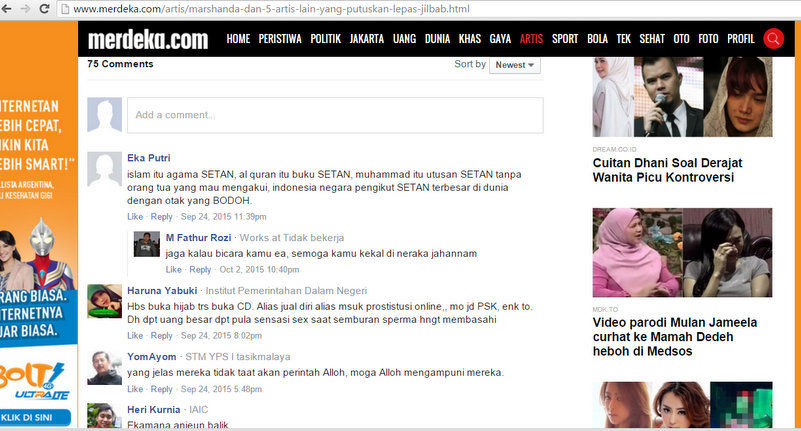Click the Dhani article thumbnail image
Viewport: 801px width, 431px height.
682,97
